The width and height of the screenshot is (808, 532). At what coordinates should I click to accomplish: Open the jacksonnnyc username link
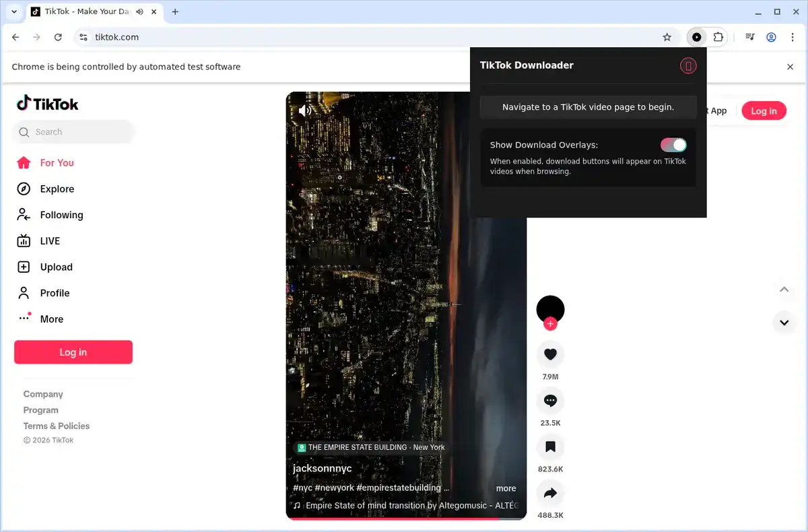pyautogui.click(x=323, y=468)
